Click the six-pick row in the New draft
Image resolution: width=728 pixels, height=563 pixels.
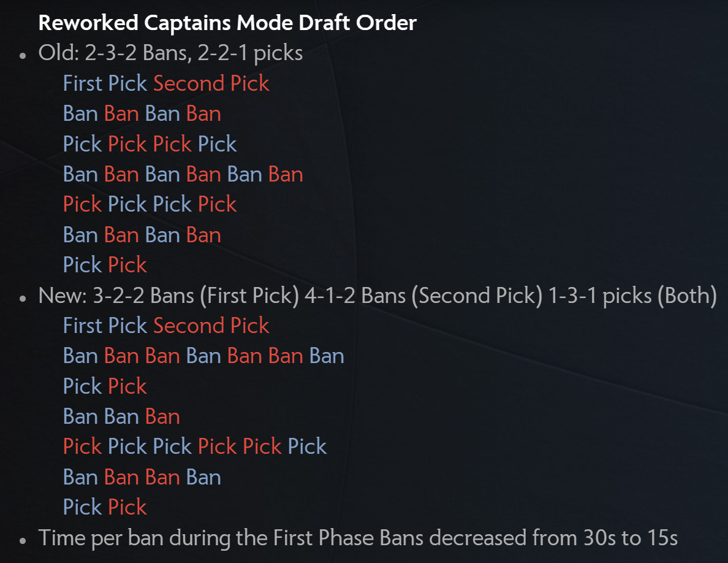point(194,446)
